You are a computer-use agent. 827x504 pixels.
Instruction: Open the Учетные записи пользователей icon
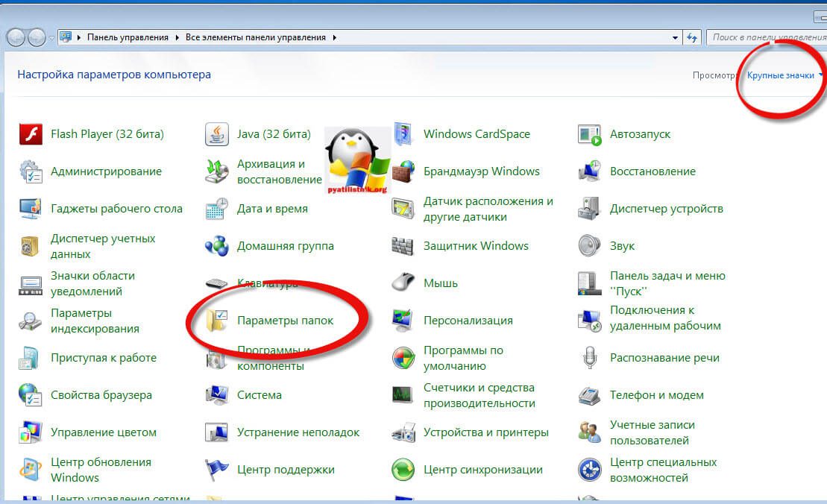pos(590,432)
